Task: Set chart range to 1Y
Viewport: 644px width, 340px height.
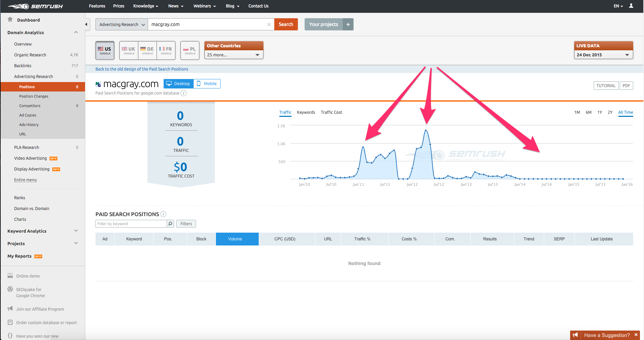Action: (x=599, y=112)
